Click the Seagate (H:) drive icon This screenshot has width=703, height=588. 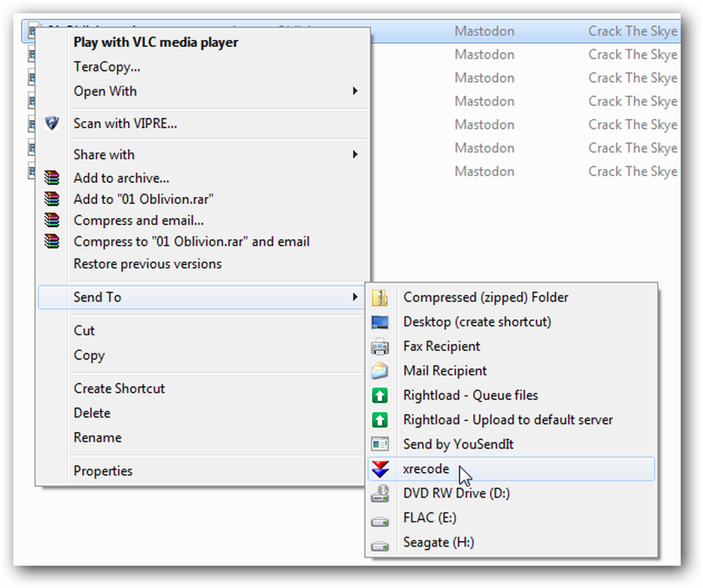tap(380, 546)
